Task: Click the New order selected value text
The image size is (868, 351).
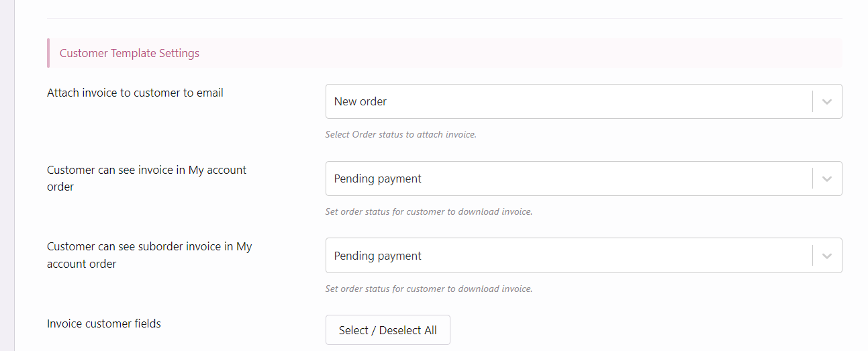Action: 360,101
